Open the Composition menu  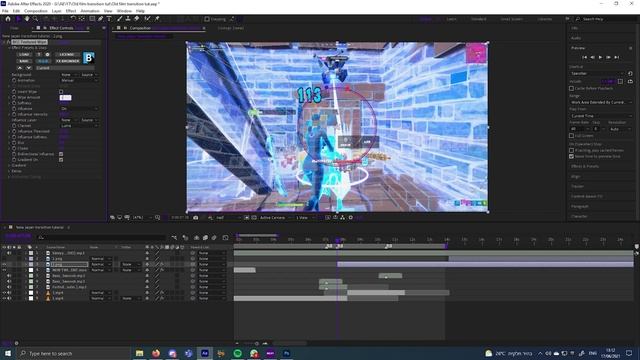pos(36,11)
